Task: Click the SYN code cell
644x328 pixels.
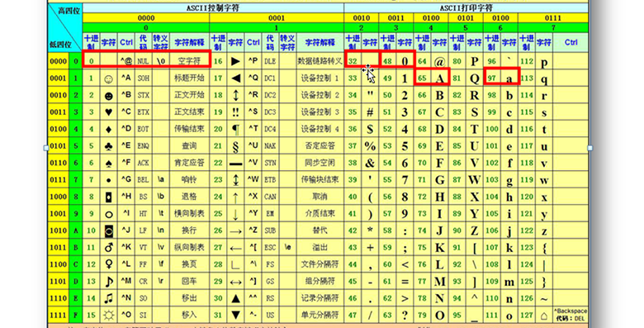Action: (270, 163)
